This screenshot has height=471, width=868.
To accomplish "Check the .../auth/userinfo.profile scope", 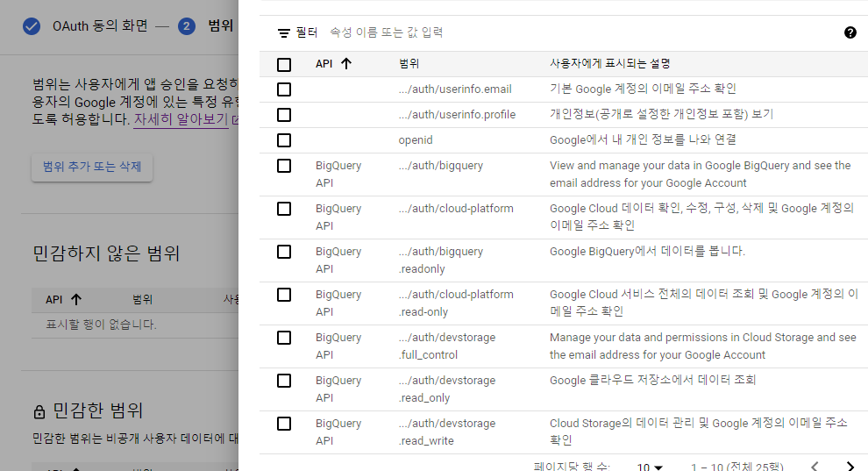I will pos(284,115).
